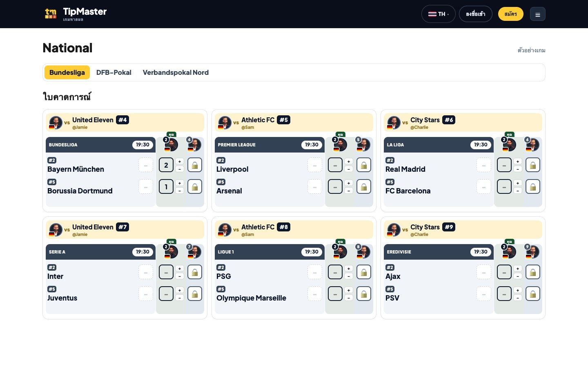Click lock icon for FC Barcelona
Screen dimensions: 588x368
pyautogui.click(x=533, y=187)
